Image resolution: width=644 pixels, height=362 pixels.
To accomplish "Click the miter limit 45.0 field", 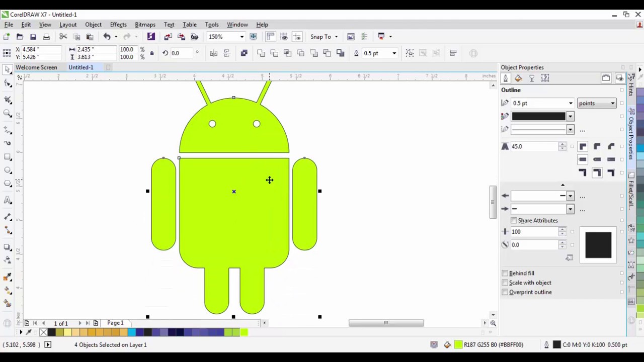I will pos(534,147).
